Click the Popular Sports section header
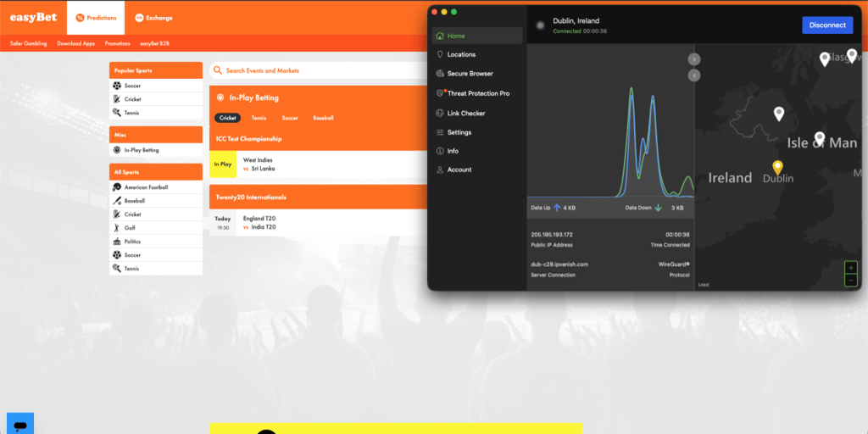 point(156,70)
